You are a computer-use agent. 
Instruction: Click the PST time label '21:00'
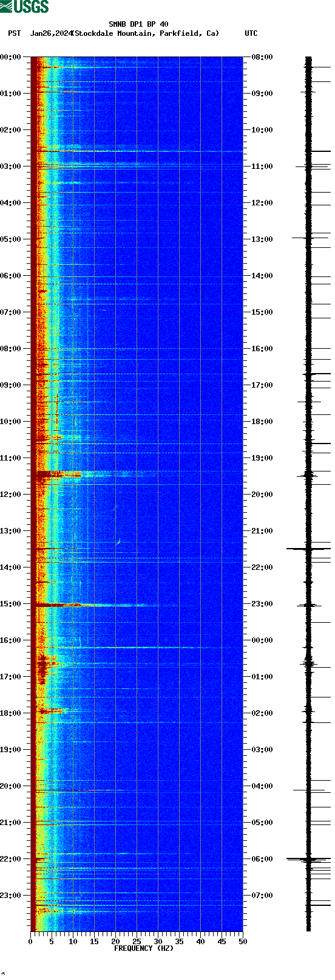pyautogui.click(x=11, y=823)
